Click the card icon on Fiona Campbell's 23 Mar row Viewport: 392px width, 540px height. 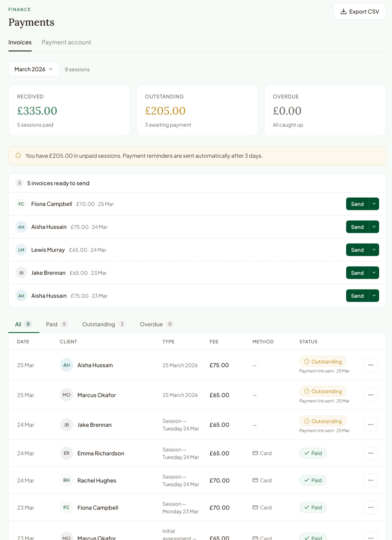pyautogui.click(x=255, y=507)
